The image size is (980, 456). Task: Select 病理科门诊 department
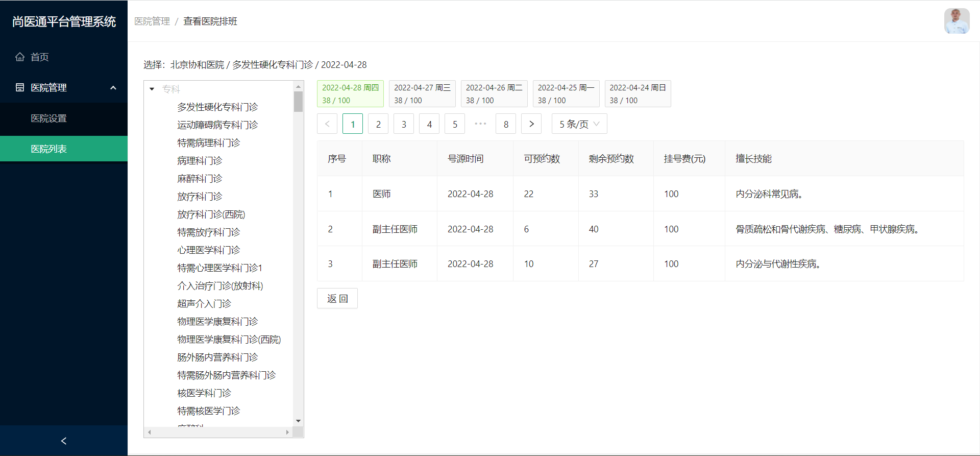tap(200, 160)
